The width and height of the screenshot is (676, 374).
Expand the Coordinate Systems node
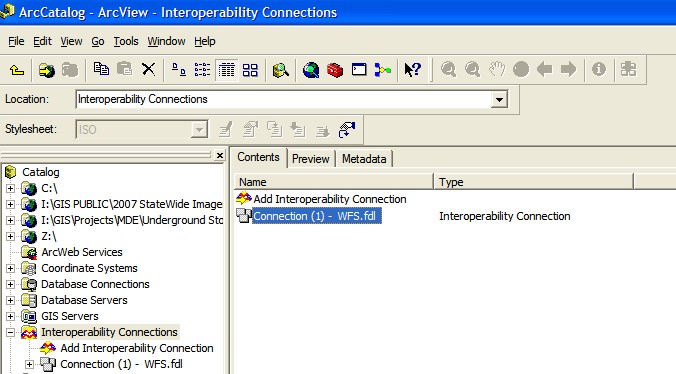coord(10,268)
